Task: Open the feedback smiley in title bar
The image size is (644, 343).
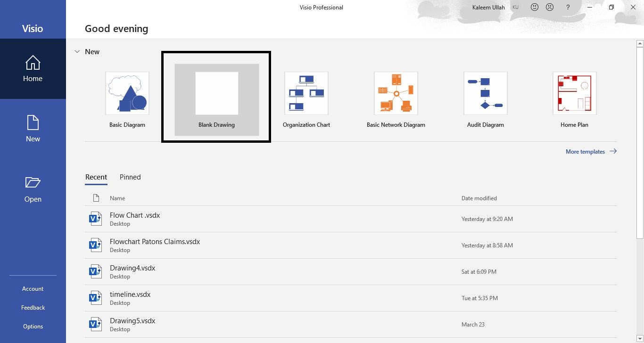Action: click(534, 7)
